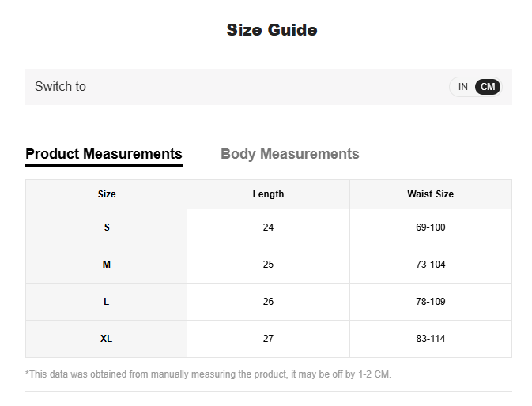Click the length value 27
Image resolution: width=532 pixels, height=406 pixels.
tap(268, 339)
